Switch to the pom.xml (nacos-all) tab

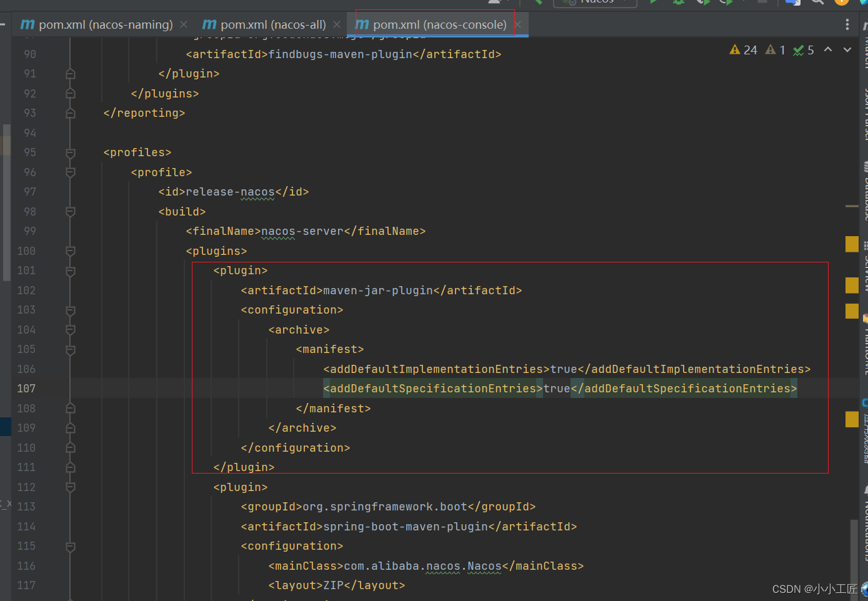coord(264,25)
